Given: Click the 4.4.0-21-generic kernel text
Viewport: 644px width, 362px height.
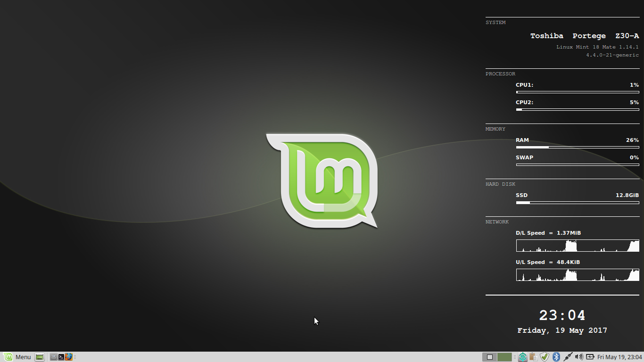Looking at the screenshot, I should [x=612, y=55].
